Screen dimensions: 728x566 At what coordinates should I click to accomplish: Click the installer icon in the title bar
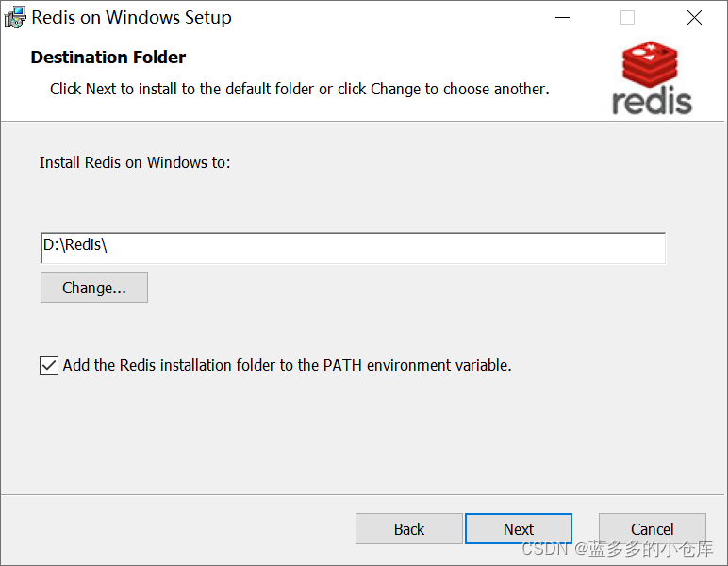pyautogui.click(x=16, y=18)
